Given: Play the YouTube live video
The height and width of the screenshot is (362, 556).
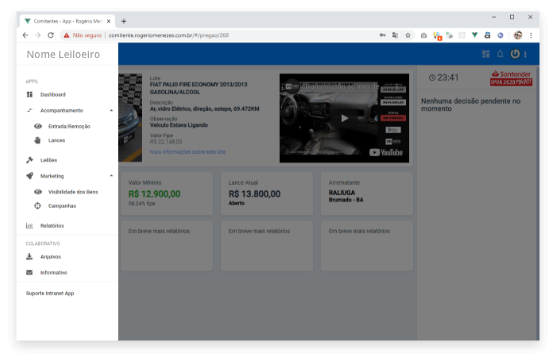Looking at the screenshot, I should point(344,118).
